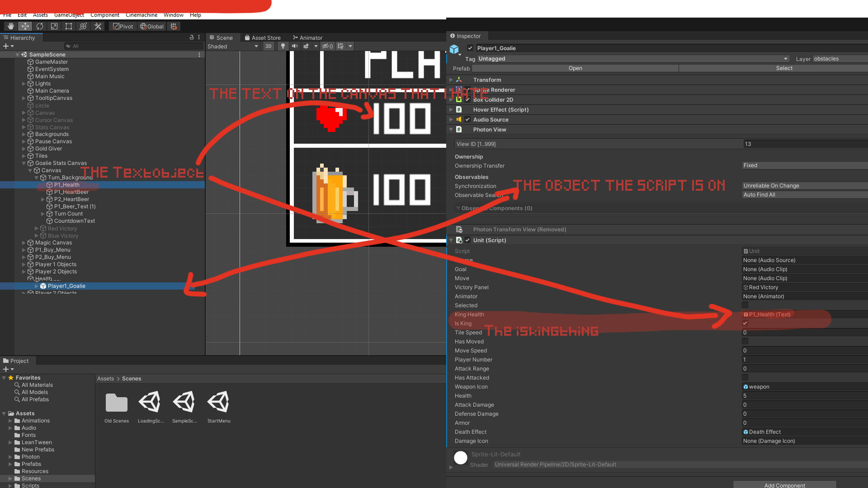This screenshot has width=868, height=488.
Task: Click the grid snapping icon
Action: 173,26
